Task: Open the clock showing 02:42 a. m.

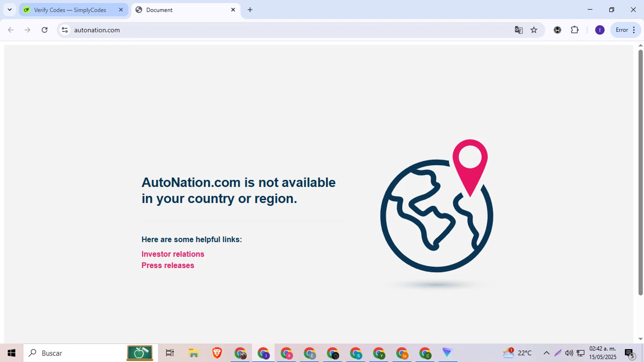Action: tap(603, 353)
